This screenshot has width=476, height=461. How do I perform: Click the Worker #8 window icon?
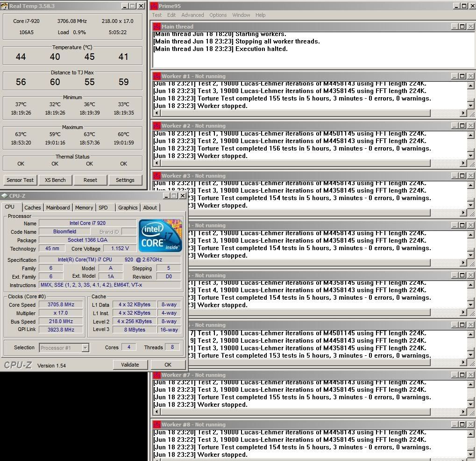pos(156,424)
